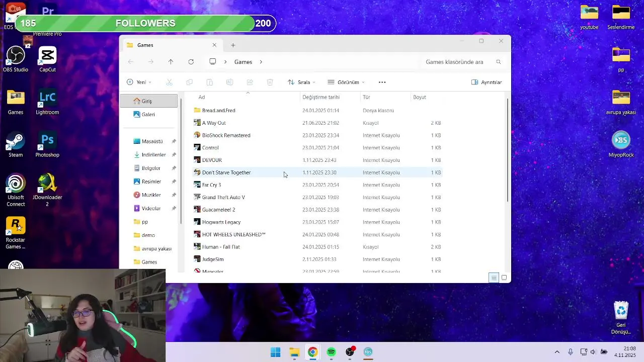The height and width of the screenshot is (362, 644).
Task: Click the rename toolbar icon
Action: point(229,82)
